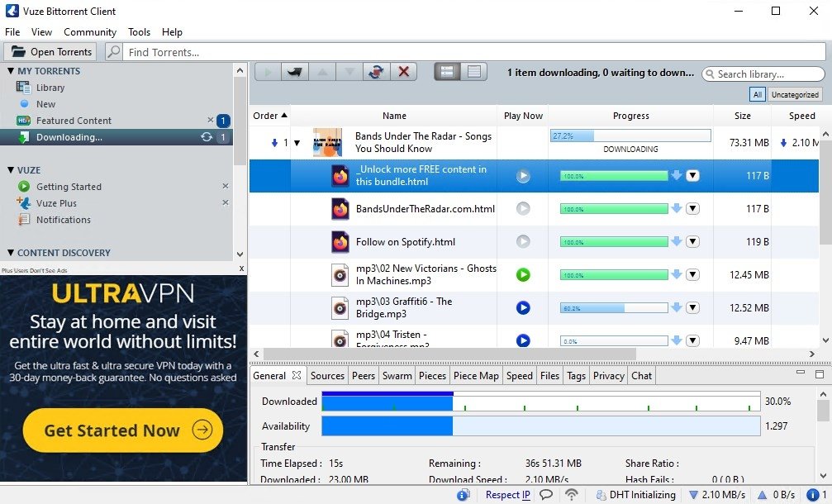Click the share/send toolbar icon

[293, 72]
